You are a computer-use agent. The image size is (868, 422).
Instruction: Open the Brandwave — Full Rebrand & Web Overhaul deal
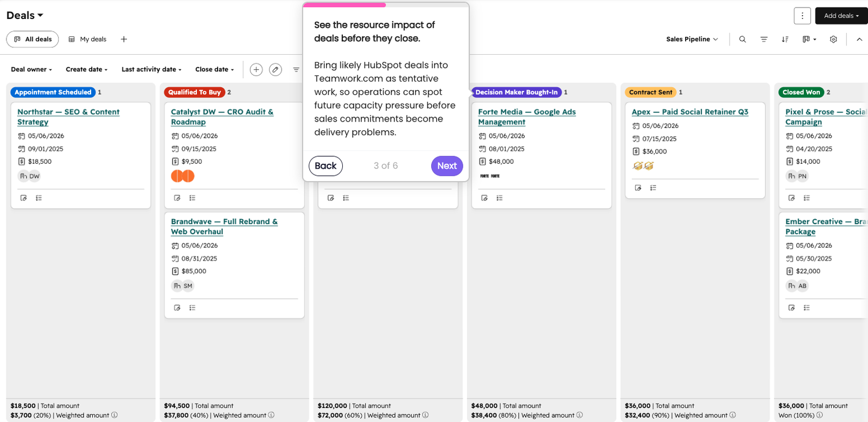pyautogui.click(x=224, y=226)
